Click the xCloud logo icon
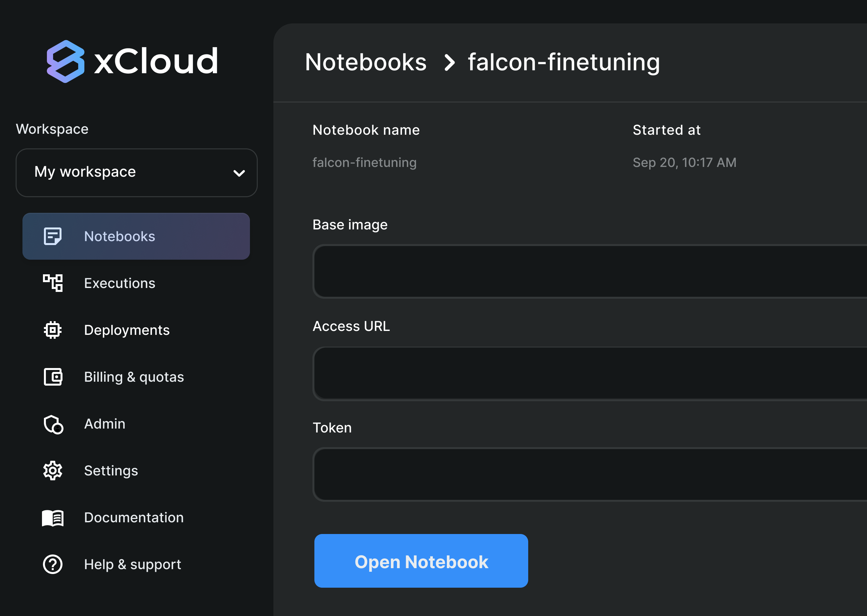Screen dimensions: 867x616 tap(65, 62)
